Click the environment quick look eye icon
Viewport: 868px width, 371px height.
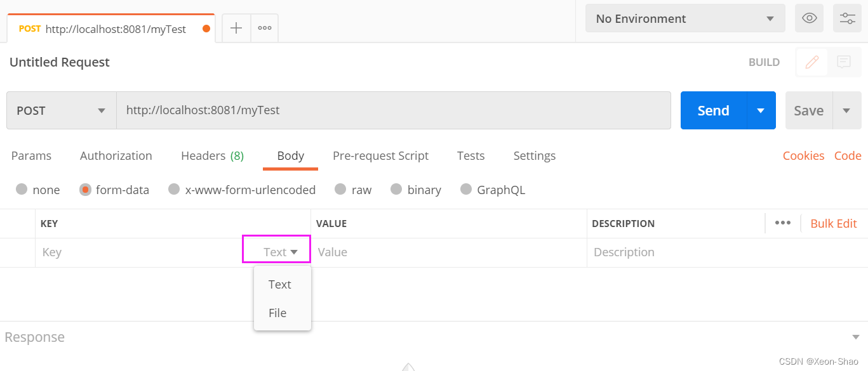(809, 18)
